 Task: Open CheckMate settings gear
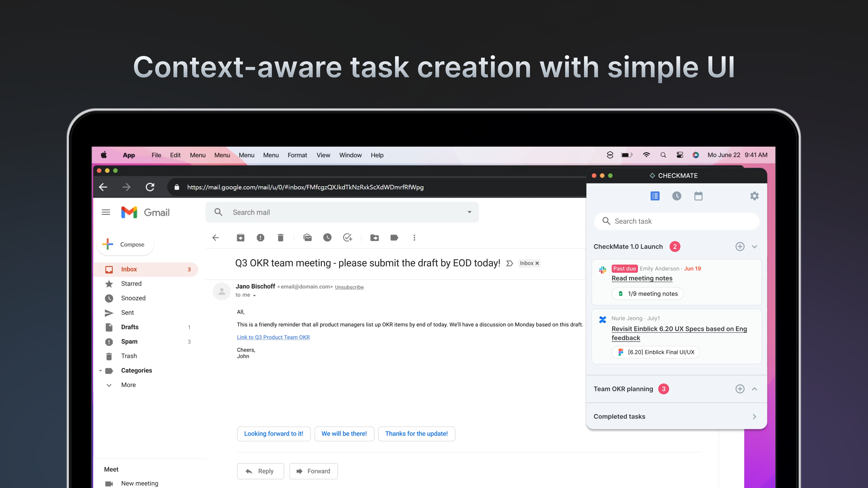coord(754,196)
